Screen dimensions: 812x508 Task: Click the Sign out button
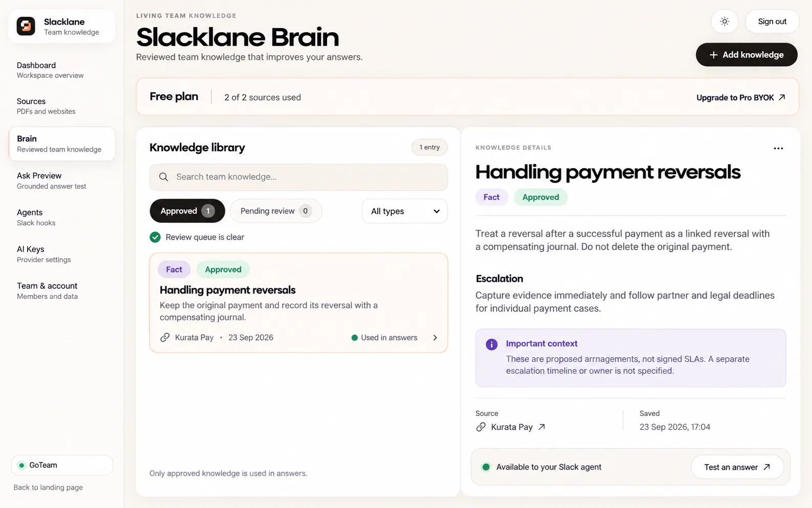pos(772,22)
